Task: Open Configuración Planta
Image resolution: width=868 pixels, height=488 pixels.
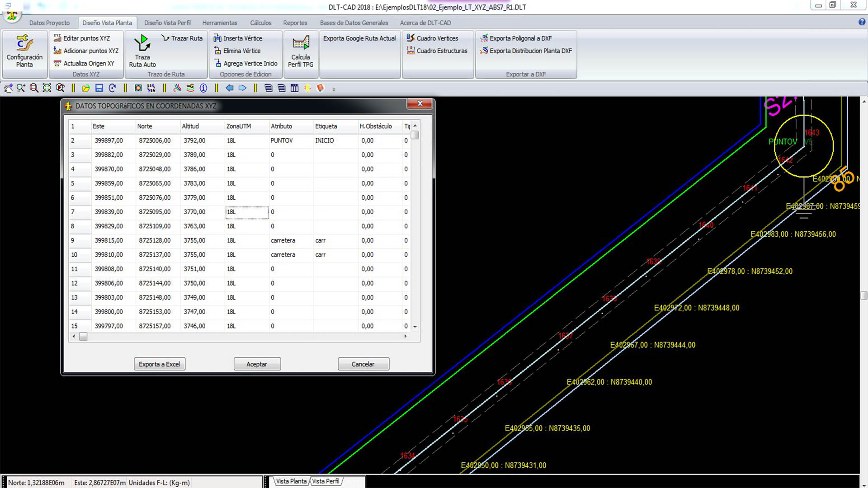Action: tap(24, 51)
